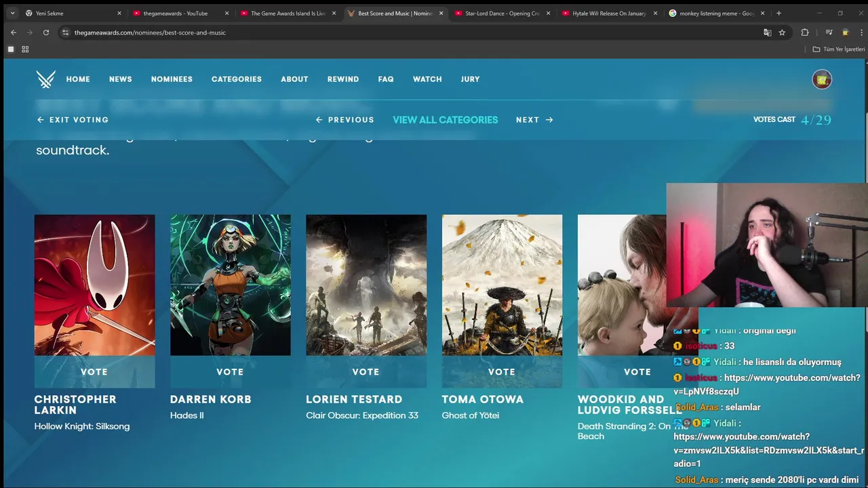868x488 pixels.
Task: Click The Game Awards logo icon
Action: pyautogui.click(x=46, y=79)
